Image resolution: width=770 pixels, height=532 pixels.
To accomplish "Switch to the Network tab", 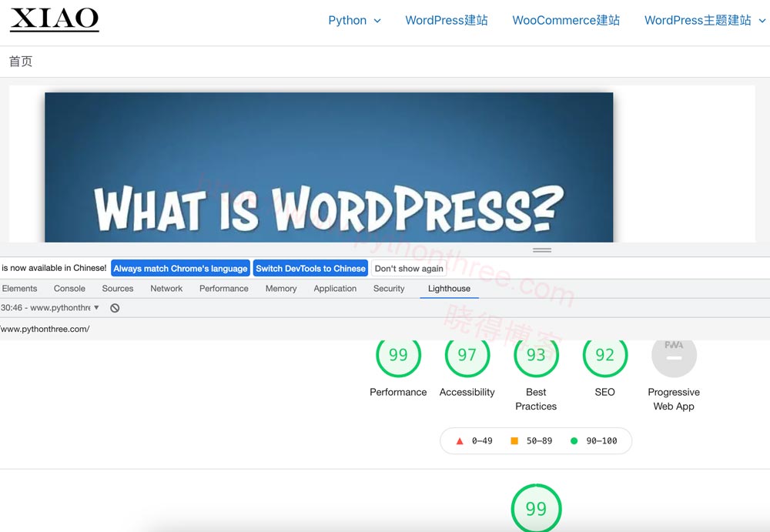I will click(x=166, y=289).
